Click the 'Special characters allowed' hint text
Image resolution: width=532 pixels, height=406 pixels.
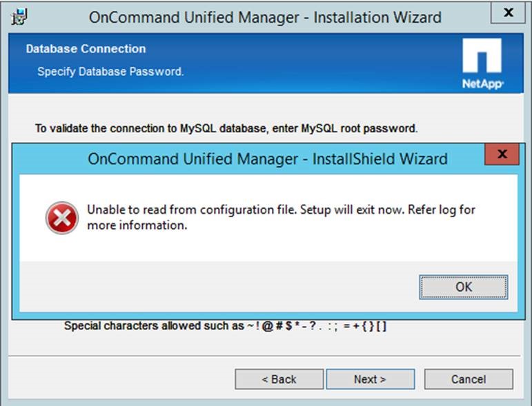225,325
